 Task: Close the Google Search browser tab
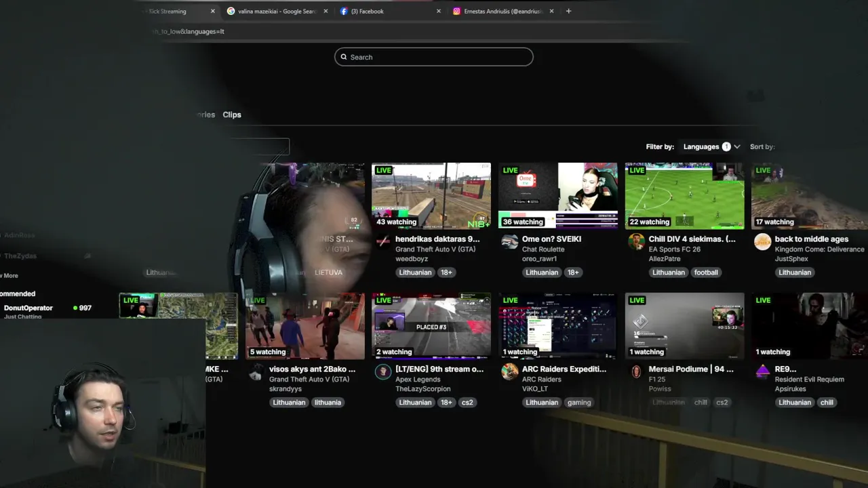pos(325,11)
